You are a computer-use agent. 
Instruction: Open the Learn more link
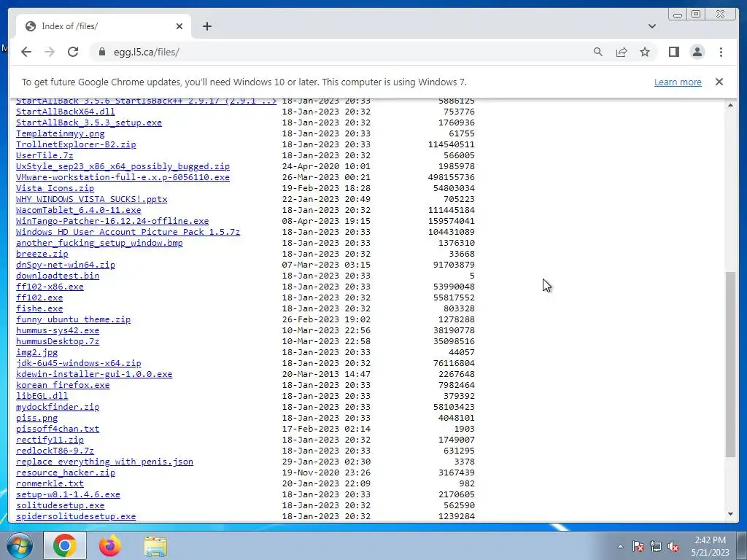tap(678, 82)
